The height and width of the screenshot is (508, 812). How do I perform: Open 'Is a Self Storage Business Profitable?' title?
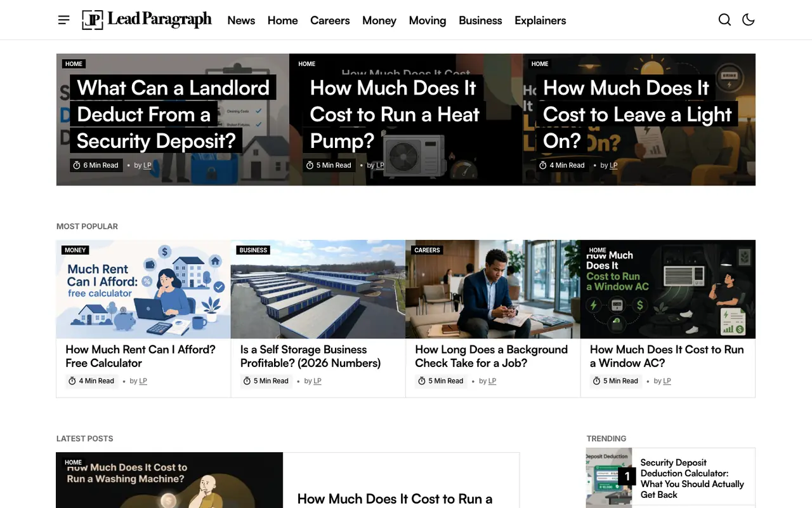pos(311,356)
